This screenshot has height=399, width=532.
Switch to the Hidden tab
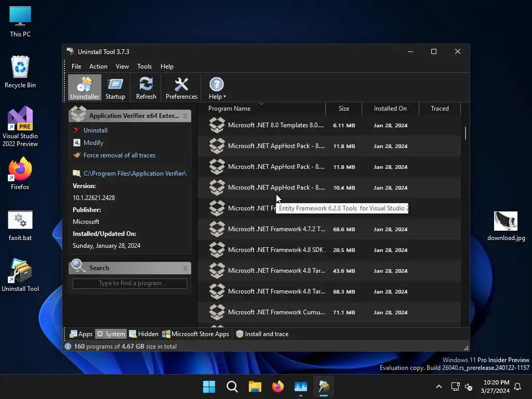pos(144,334)
